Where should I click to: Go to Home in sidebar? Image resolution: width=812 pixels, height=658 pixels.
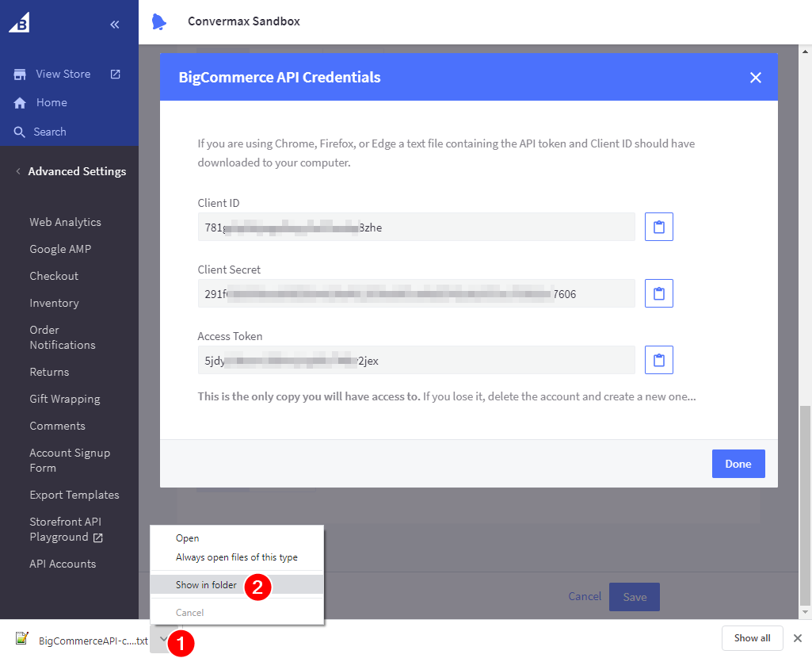point(51,102)
